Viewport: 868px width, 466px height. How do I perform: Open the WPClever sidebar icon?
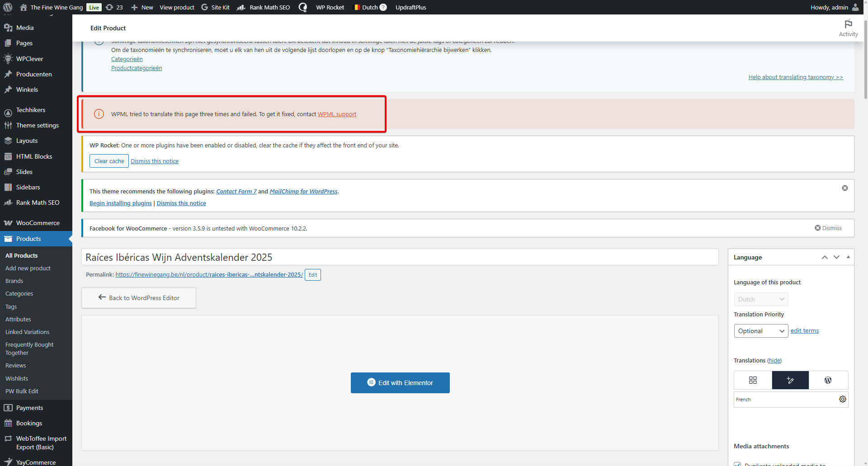[8, 59]
